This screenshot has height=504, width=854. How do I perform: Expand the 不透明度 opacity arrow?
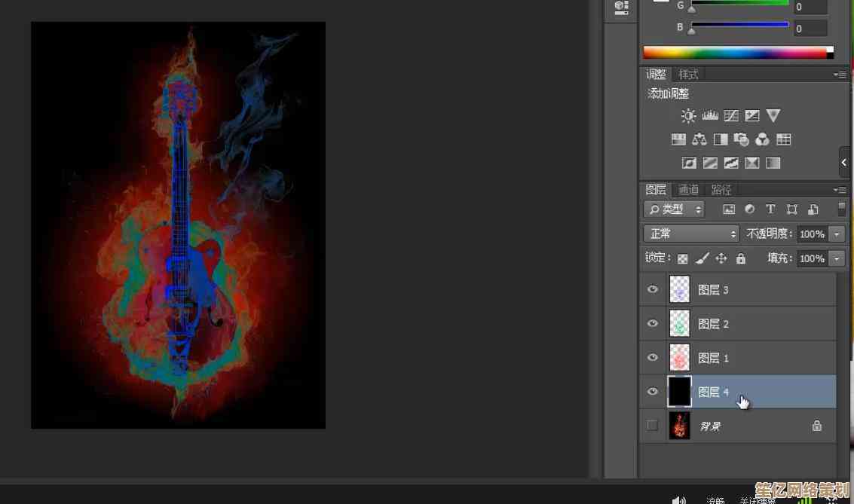(837, 234)
